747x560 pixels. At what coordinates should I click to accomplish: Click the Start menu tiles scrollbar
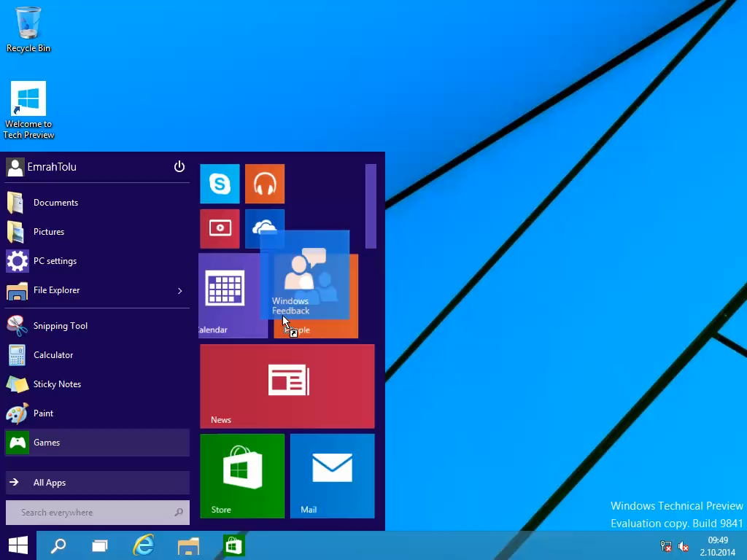coord(371,206)
